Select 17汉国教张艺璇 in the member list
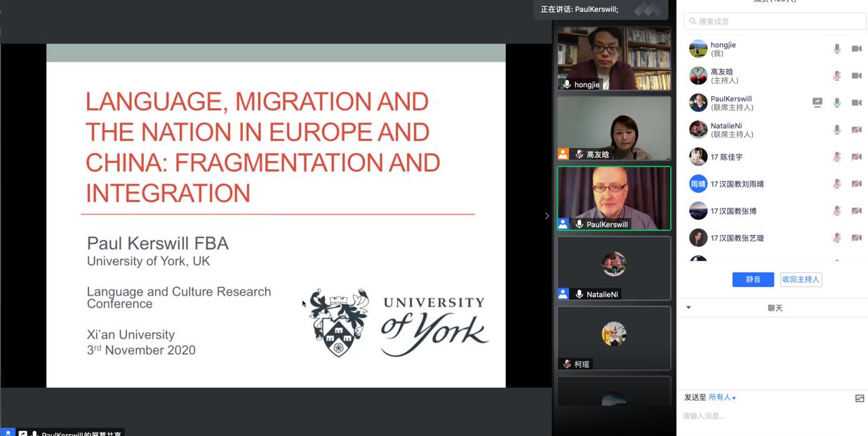This screenshot has height=436, width=868. pos(736,238)
